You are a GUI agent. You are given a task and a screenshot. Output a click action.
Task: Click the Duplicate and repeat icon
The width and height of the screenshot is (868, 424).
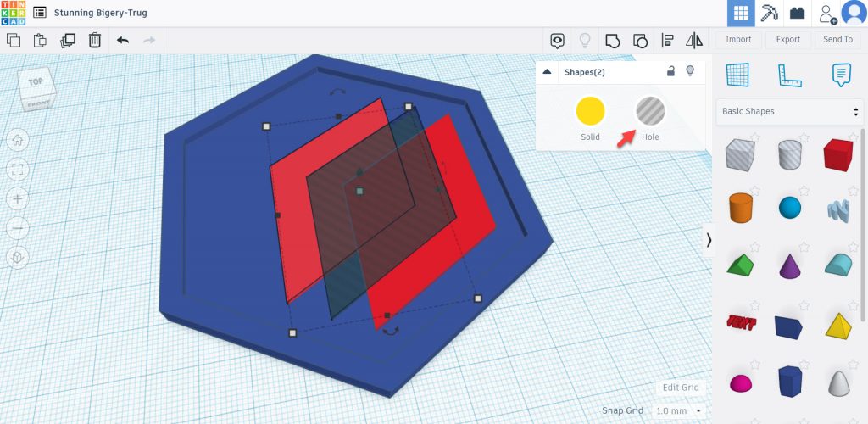tap(68, 40)
